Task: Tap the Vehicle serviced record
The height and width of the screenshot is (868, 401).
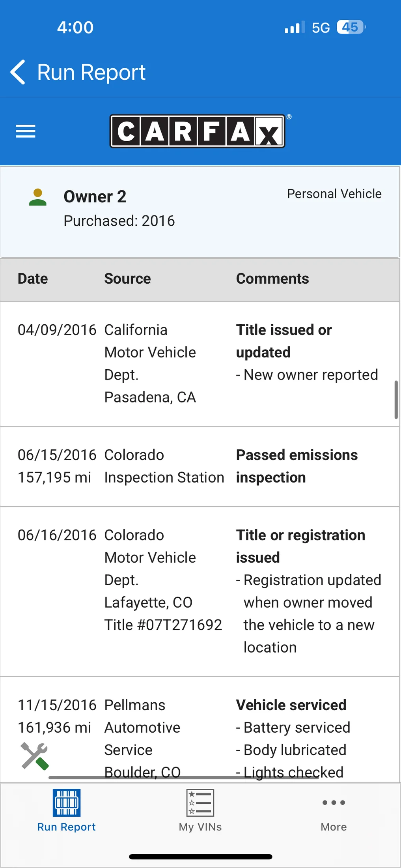Action: coord(291,705)
